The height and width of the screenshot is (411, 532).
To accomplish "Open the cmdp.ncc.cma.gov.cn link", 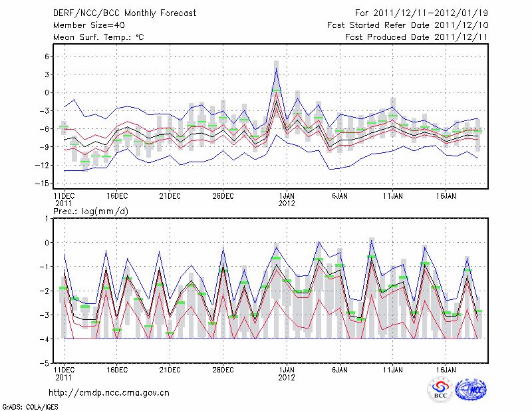I will (109, 392).
